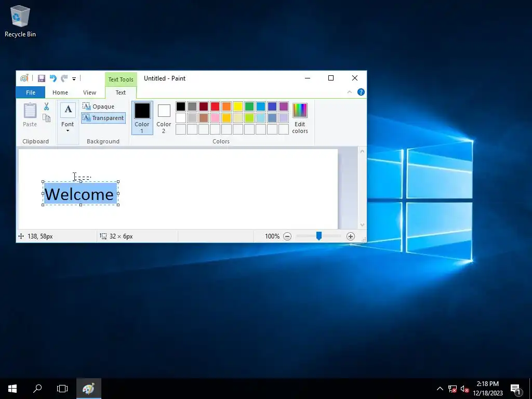Pick the turquoise blue color swatch
Screen dimensions: 532x399
261,107
